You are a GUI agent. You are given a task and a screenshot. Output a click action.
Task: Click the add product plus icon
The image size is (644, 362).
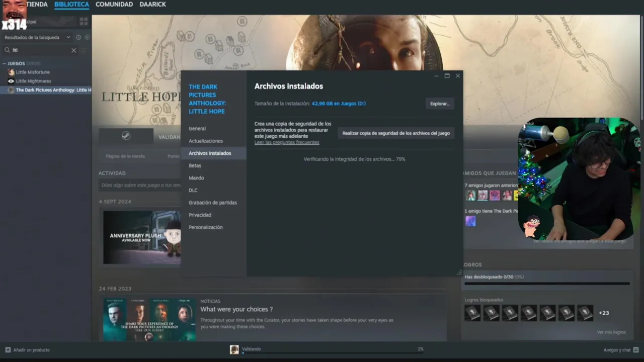pos(8,350)
